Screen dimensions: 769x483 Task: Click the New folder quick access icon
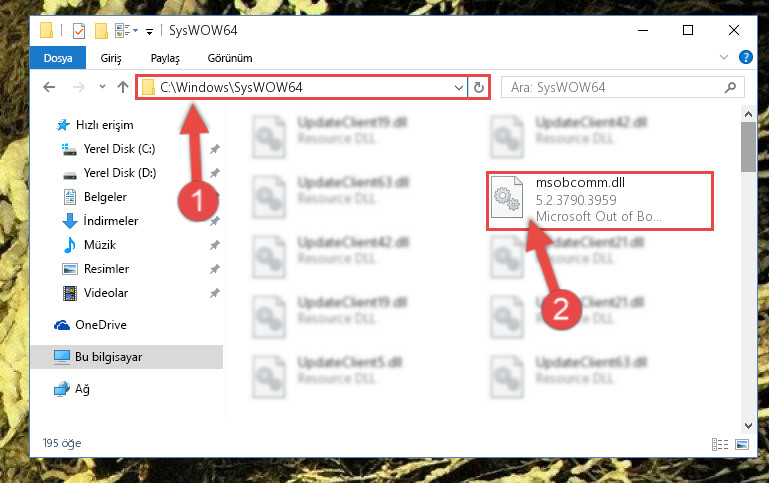click(x=101, y=31)
